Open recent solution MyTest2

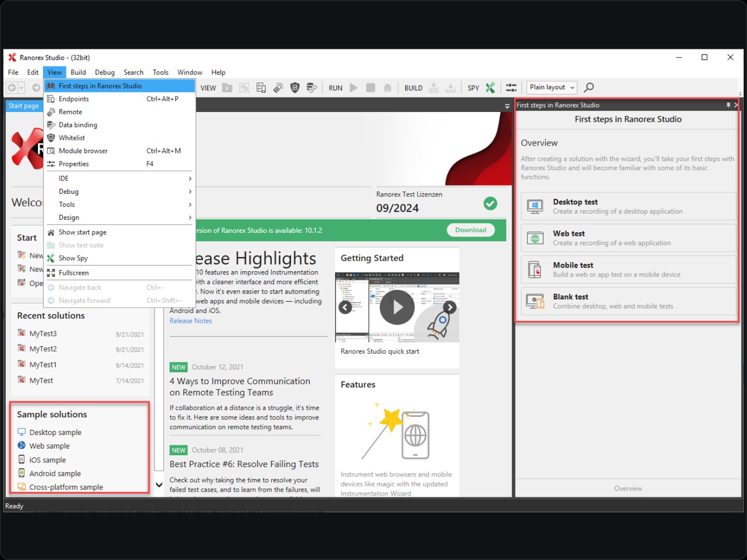(43, 349)
